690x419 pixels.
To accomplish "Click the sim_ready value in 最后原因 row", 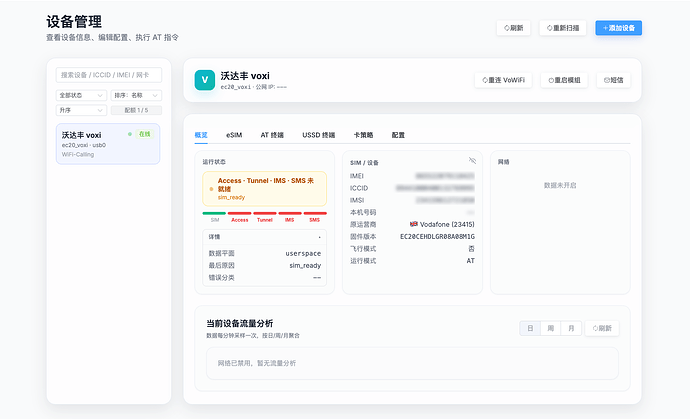I will pos(305,265).
